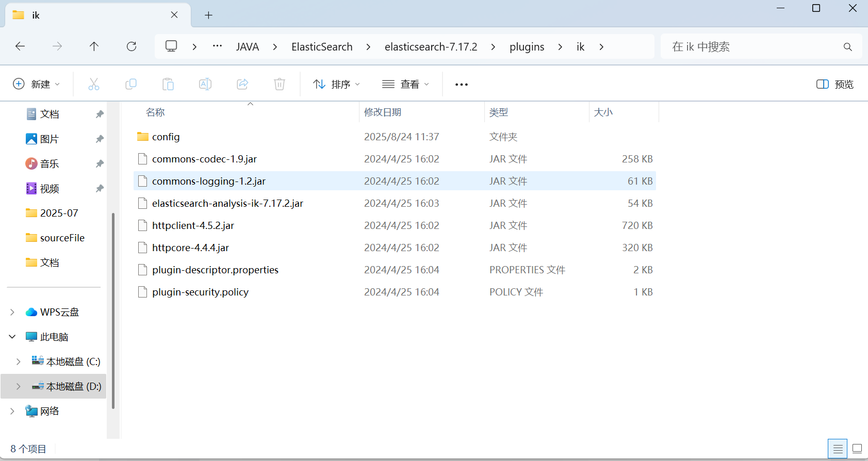
Task: Navigate to JAVA breadcrumb
Action: click(x=248, y=47)
